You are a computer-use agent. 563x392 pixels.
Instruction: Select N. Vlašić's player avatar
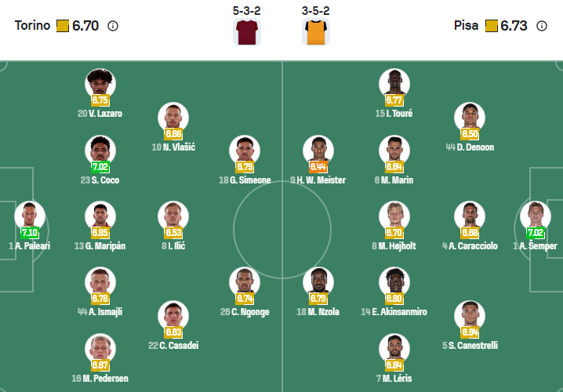(173, 117)
